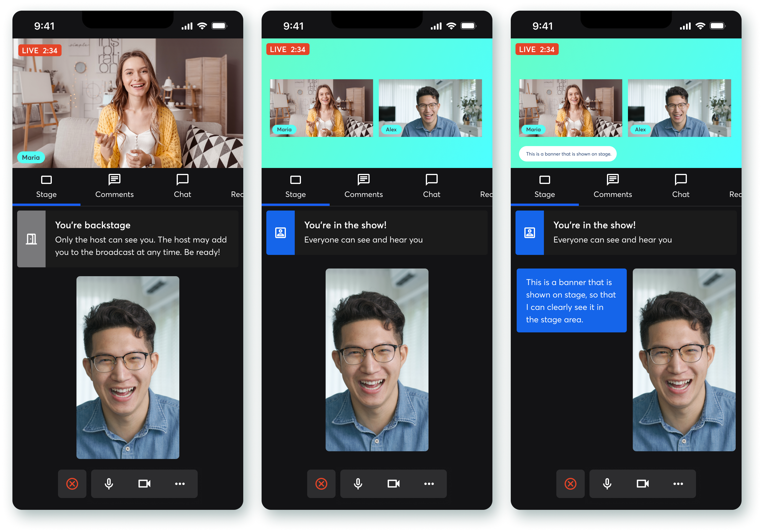Tap the blue banner text card
This screenshot has height=532, width=762.
[571, 300]
